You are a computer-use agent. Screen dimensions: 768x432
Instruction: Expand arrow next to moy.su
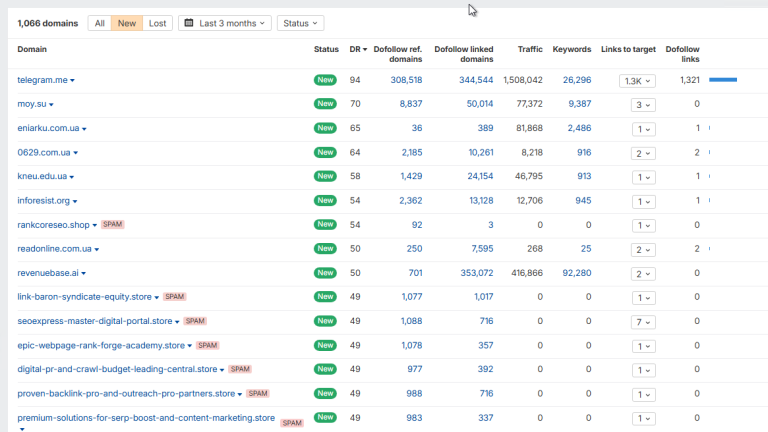click(x=51, y=104)
